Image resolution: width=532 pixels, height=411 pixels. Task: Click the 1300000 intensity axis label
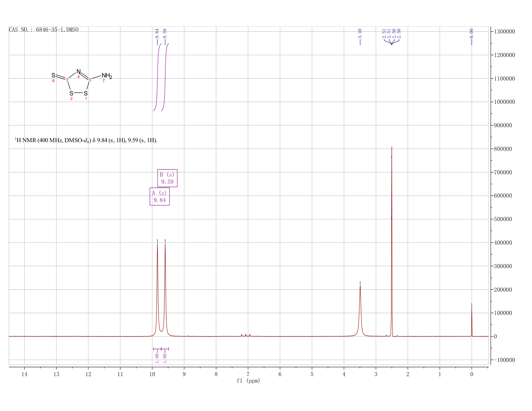click(x=504, y=32)
